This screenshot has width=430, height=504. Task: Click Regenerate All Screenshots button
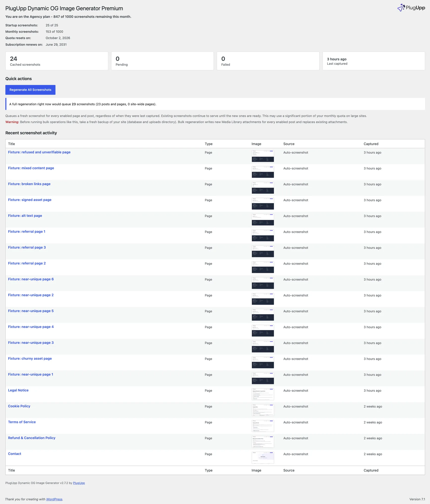[x=30, y=90]
